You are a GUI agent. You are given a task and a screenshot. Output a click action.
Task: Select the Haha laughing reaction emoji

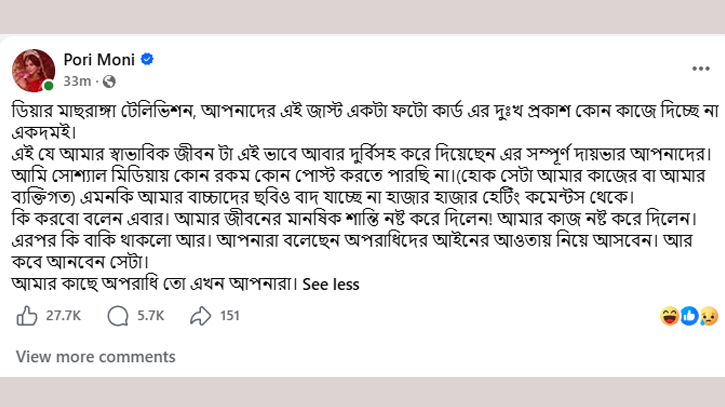coord(670,316)
